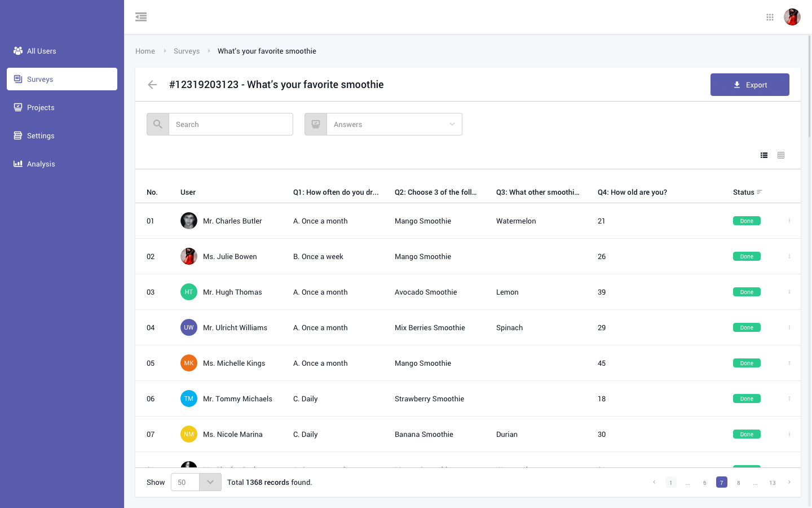Open Analysis in the sidebar
This screenshot has width=812, height=508.
click(41, 164)
